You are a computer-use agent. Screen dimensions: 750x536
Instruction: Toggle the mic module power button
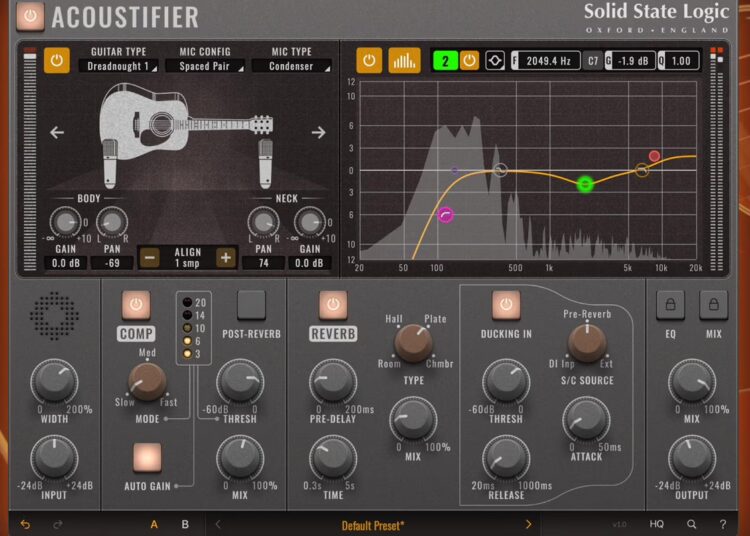(56, 60)
